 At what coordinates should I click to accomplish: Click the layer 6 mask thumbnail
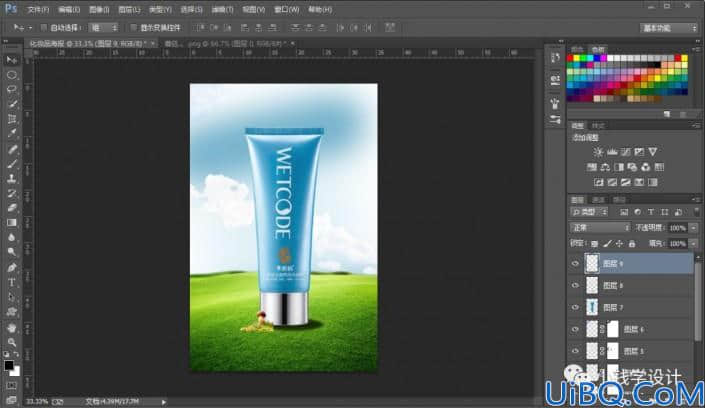pyautogui.click(x=613, y=329)
